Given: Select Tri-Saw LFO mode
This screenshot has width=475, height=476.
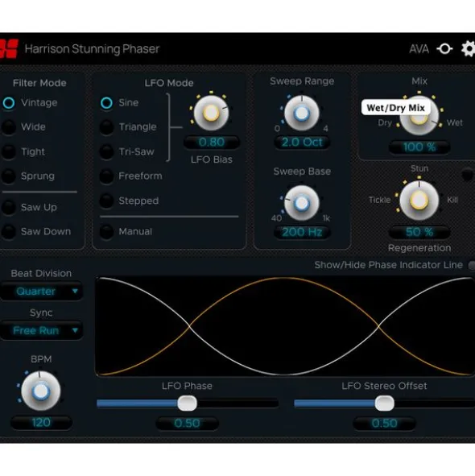Looking at the screenshot, I should (x=106, y=151).
